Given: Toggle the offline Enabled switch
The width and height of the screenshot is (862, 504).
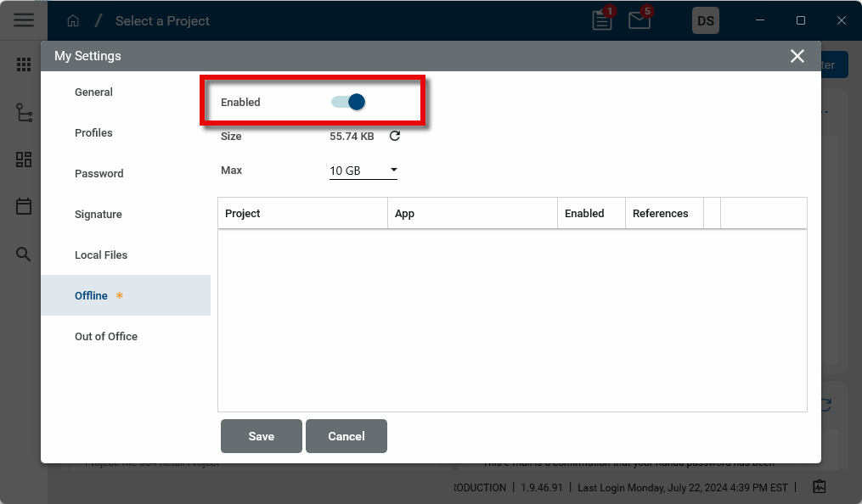Looking at the screenshot, I should pyautogui.click(x=348, y=102).
